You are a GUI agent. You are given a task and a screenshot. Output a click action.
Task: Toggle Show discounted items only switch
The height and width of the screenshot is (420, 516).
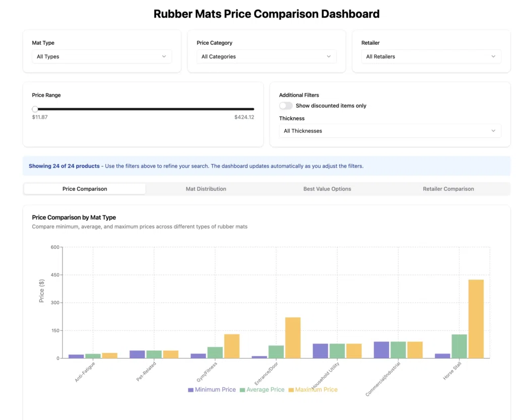click(286, 106)
